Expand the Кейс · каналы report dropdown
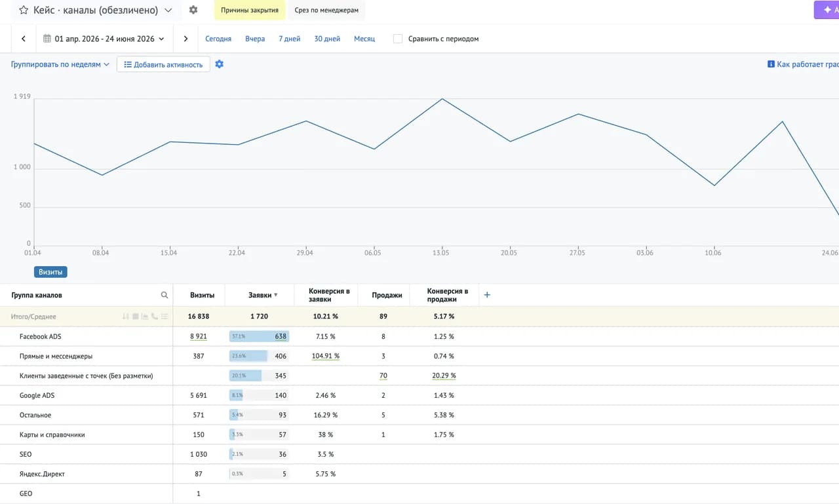 point(168,10)
